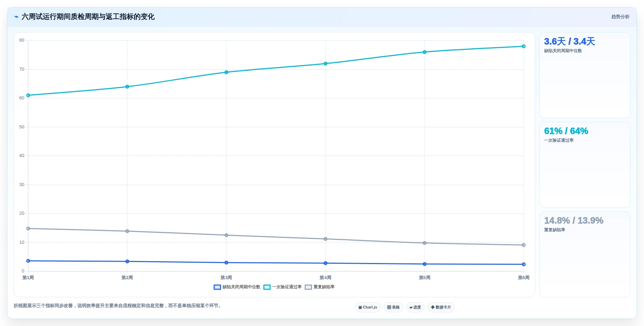
Task: Click the 3.6天 / 3.4天 card value
Action: (569, 41)
